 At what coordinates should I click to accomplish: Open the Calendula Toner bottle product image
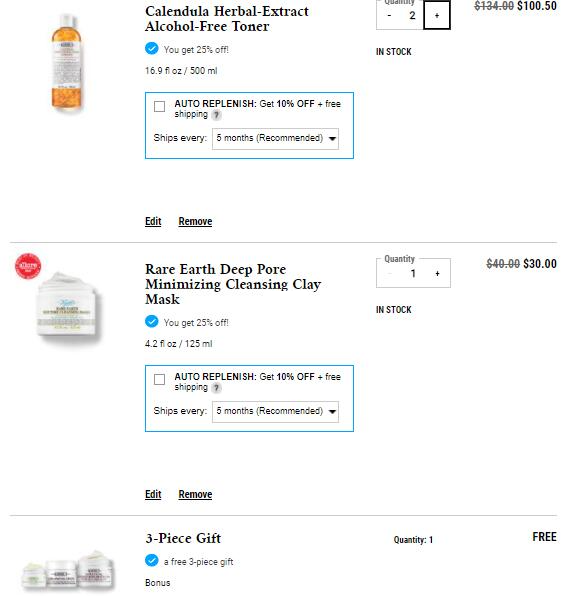pos(66,63)
